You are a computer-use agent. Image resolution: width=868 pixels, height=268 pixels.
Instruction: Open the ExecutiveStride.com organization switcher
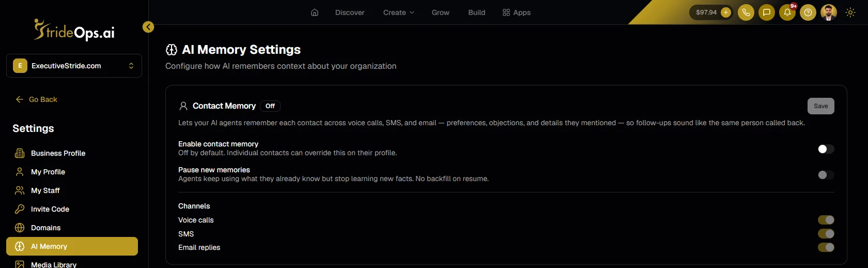pos(74,66)
